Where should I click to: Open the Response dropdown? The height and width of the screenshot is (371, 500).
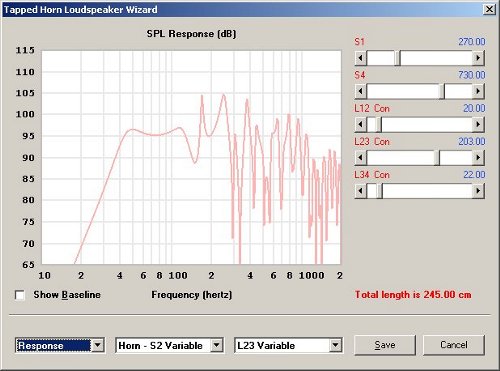click(98, 345)
